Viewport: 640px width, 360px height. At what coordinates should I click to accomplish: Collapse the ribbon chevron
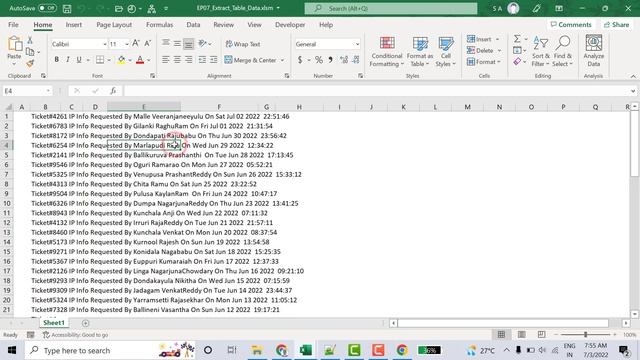click(633, 76)
